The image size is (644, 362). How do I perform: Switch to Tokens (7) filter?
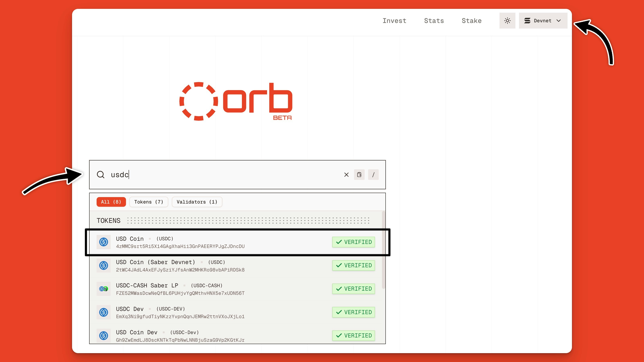(149, 202)
